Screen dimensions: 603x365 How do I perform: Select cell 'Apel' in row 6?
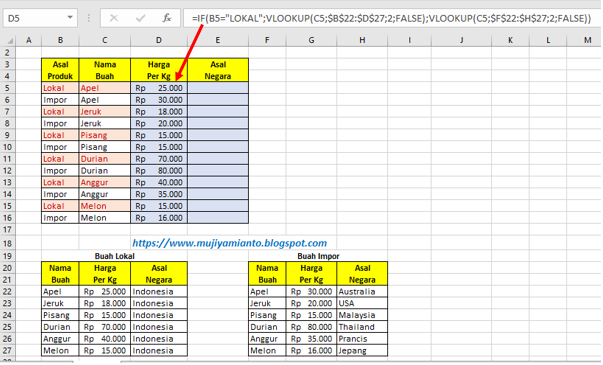tap(105, 100)
